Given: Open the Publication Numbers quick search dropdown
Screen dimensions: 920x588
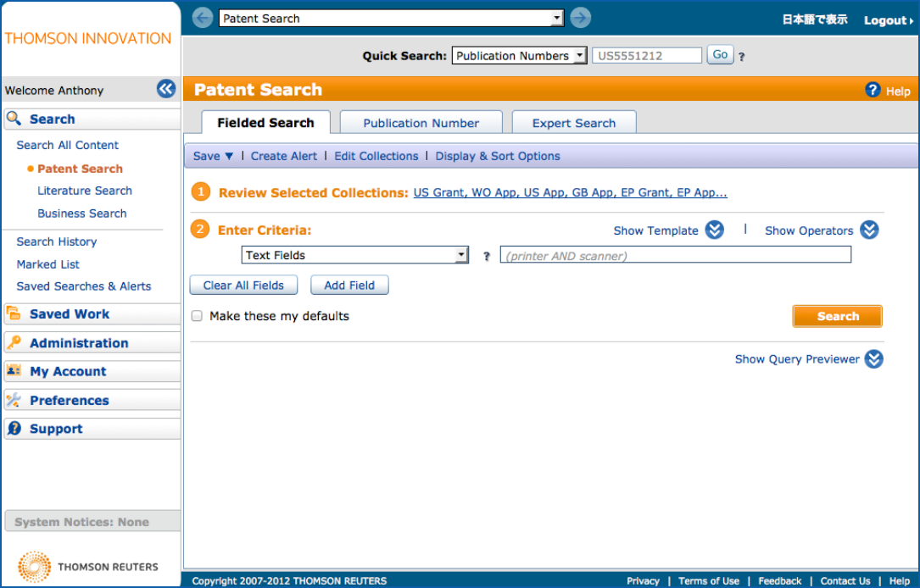Looking at the screenshot, I should [519, 56].
